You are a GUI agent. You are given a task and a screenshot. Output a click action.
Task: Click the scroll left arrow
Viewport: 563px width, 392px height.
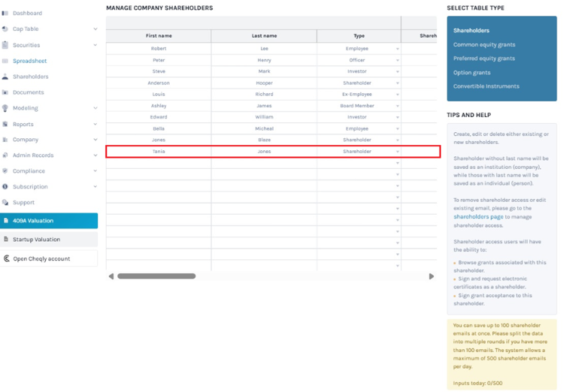(111, 276)
